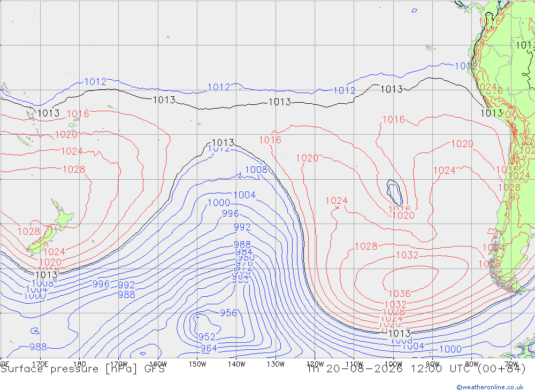The height and width of the screenshot is (392, 535).
Task: Click the 150W longitude axis label
Action: click(x=197, y=364)
